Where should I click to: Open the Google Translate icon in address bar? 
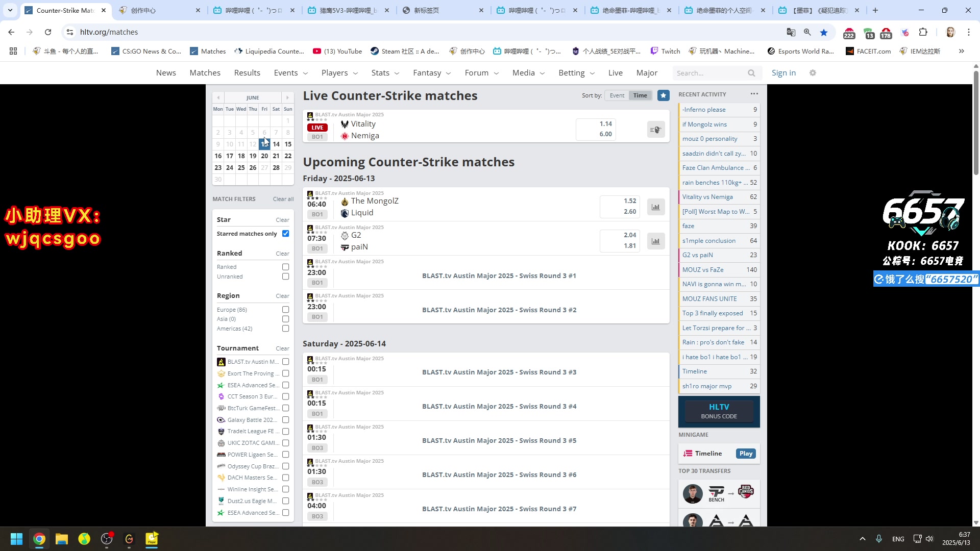791,32
